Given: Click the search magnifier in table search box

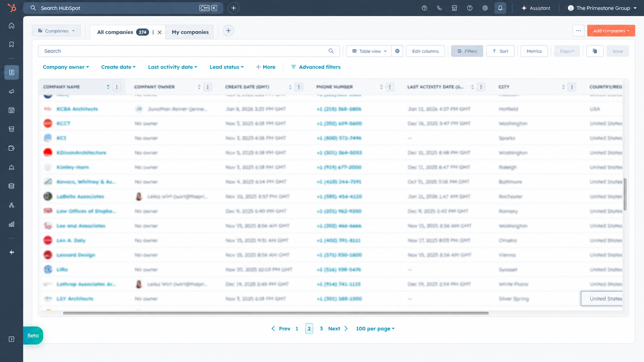Looking at the screenshot, I should [x=331, y=51].
